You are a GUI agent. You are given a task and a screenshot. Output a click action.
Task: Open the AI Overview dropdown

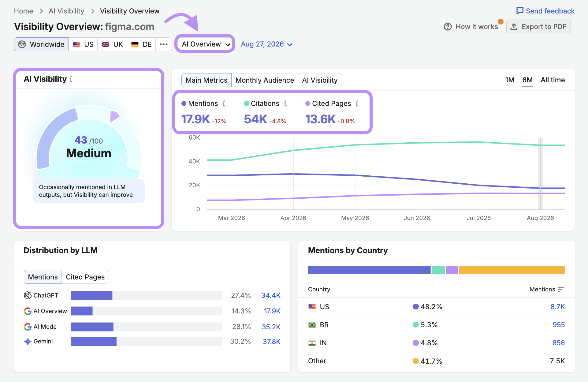point(205,44)
